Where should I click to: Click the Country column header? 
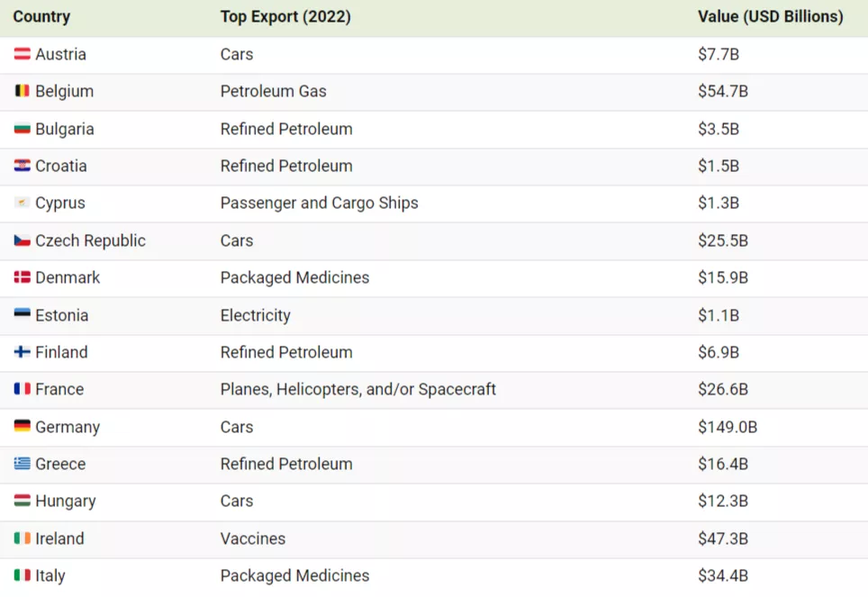coord(41,17)
